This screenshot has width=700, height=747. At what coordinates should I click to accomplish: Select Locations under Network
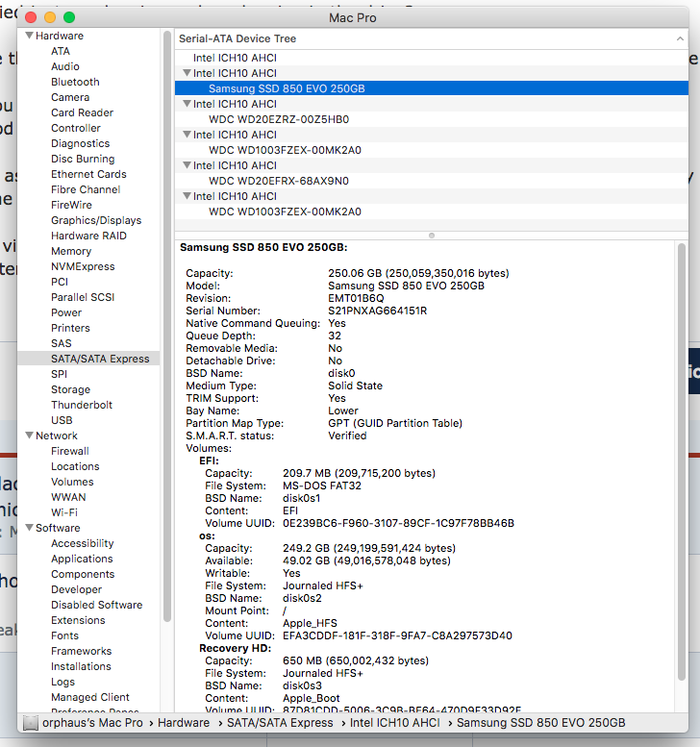point(75,466)
